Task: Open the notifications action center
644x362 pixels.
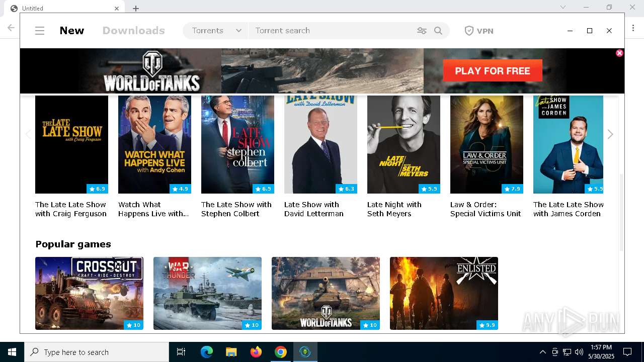Action: click(627, 352)
